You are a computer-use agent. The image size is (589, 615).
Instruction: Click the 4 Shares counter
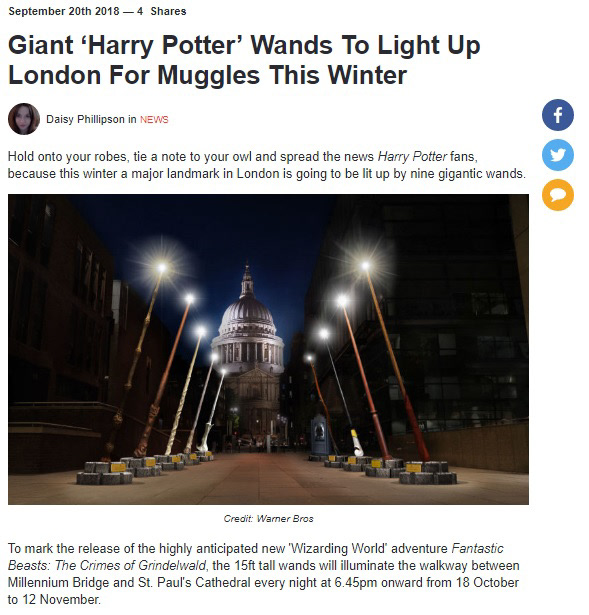162,11
